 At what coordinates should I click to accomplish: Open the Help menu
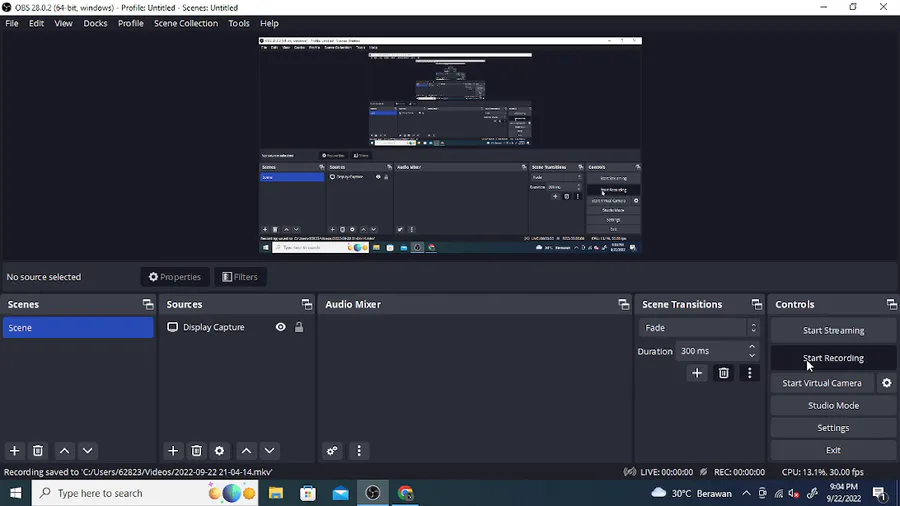pos(269,24)
